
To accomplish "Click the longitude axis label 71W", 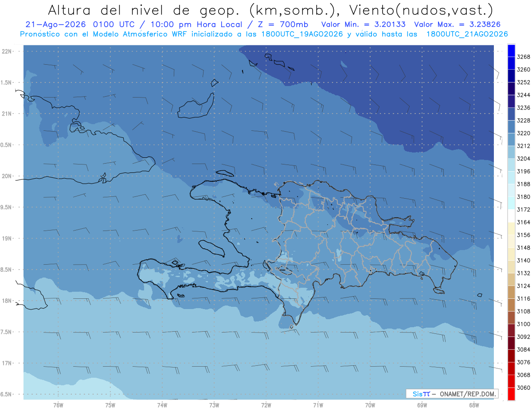I will point(318,405).
